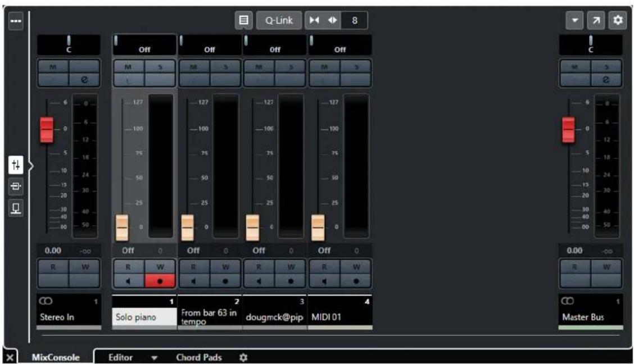Select the Master Bus channel name
Image resolution: width=634 pixels, height=364 pixels.
coord(591,317)
